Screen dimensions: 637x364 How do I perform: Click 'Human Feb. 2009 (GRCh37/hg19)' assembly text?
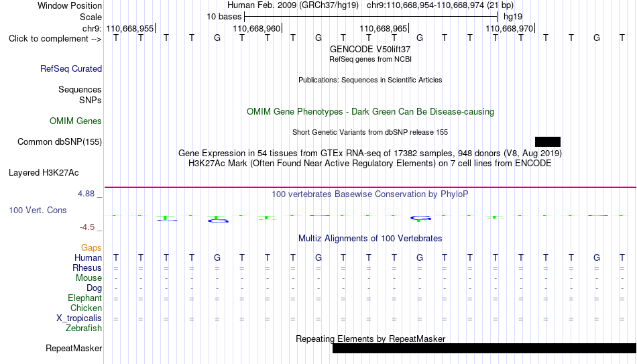click(x=293, y=5)
